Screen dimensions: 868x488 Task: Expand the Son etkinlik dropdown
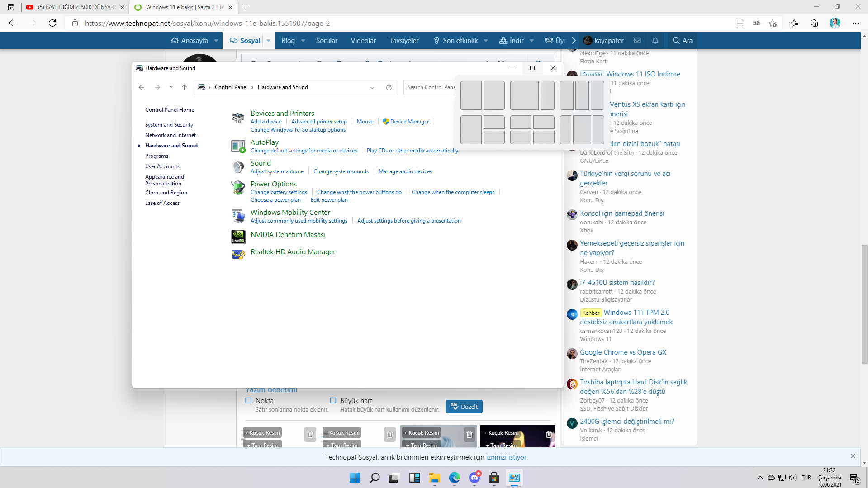(x=486, y=40)
